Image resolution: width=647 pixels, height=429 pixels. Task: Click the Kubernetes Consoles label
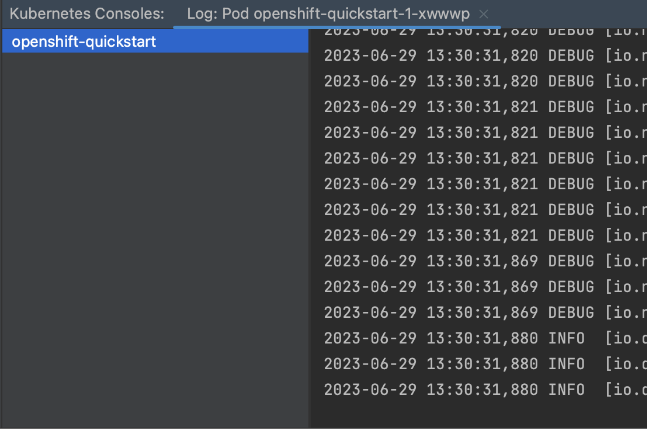[x=87, y=14]
